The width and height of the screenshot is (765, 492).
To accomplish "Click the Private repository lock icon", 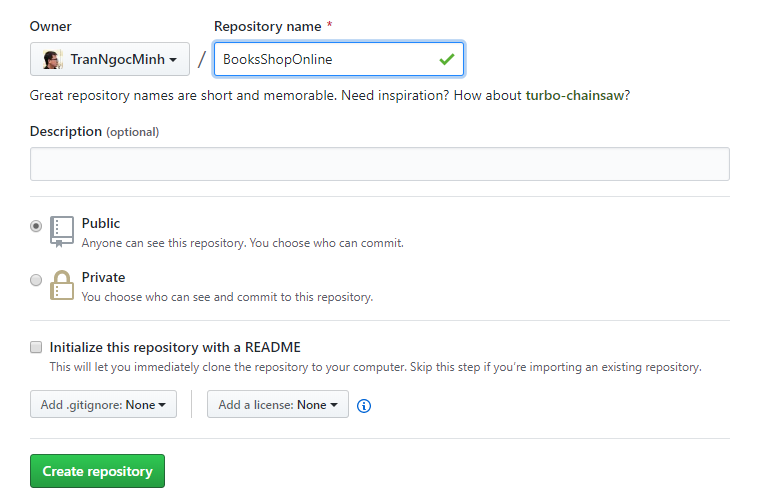I will tap(62, 285).
